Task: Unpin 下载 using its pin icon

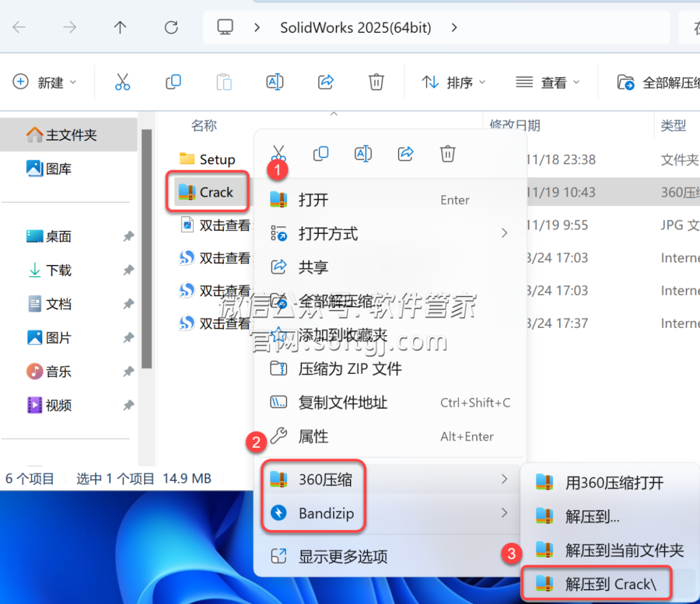Action: click(x=128, y=270)
